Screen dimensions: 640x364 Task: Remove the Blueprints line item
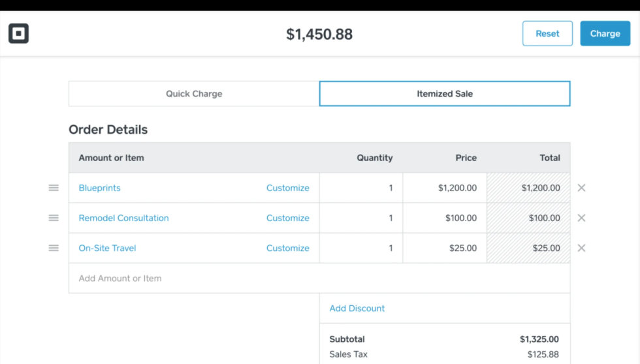pyautogui.click(x=581, y=188)
